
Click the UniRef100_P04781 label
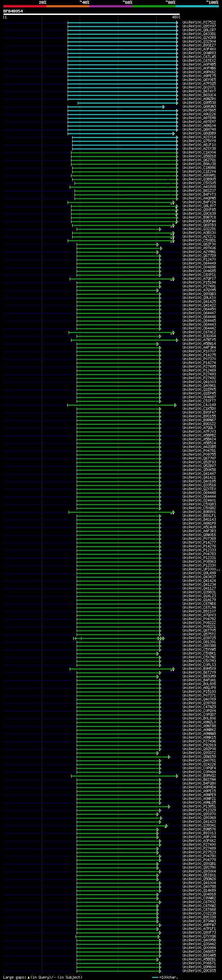pos(199,451)
